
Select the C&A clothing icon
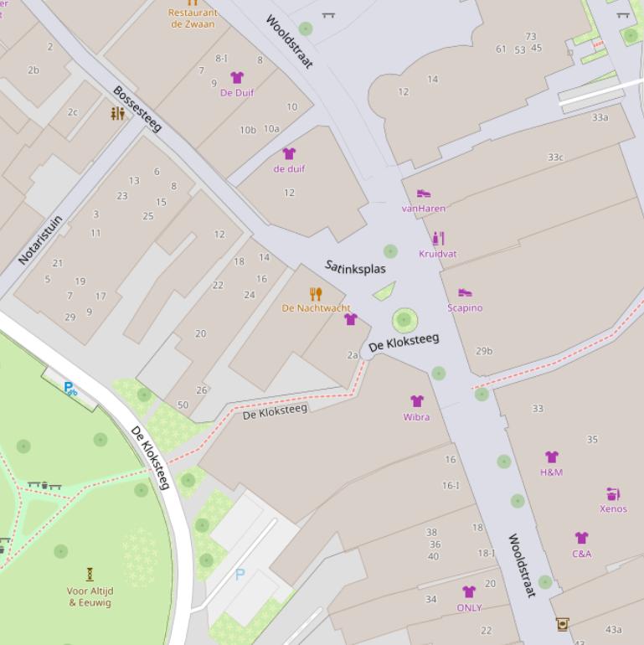click(581, 538)
